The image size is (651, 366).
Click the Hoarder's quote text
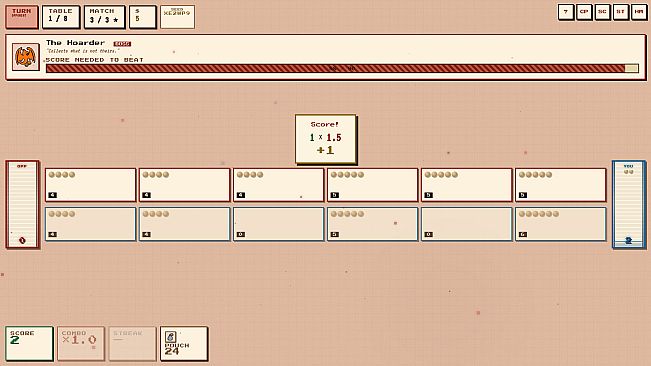coord(82,51)
